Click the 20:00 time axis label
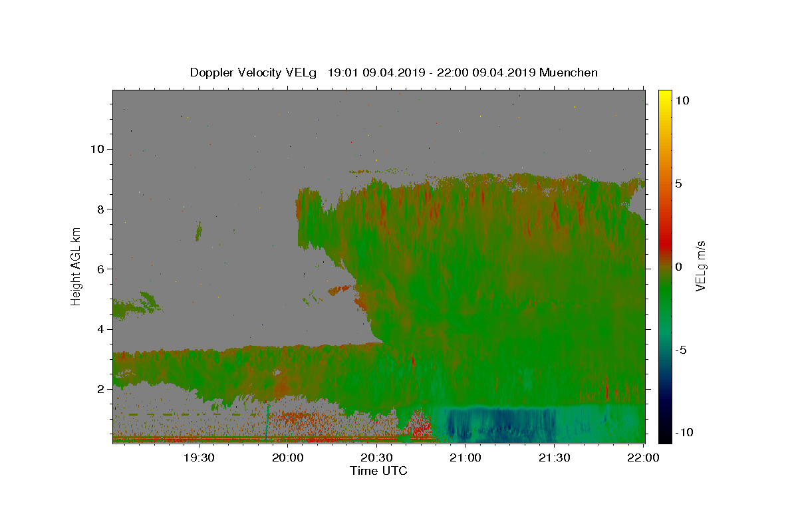 pos(288,458)
